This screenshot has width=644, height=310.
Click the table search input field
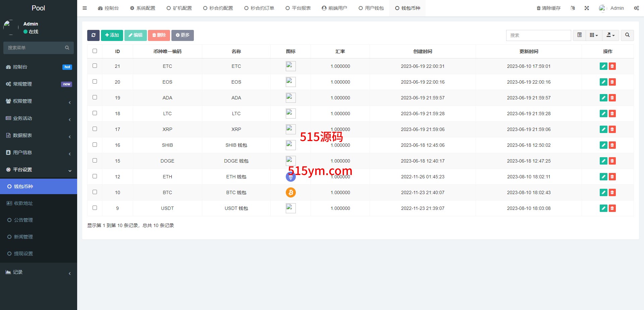click(x=538, y=35)
